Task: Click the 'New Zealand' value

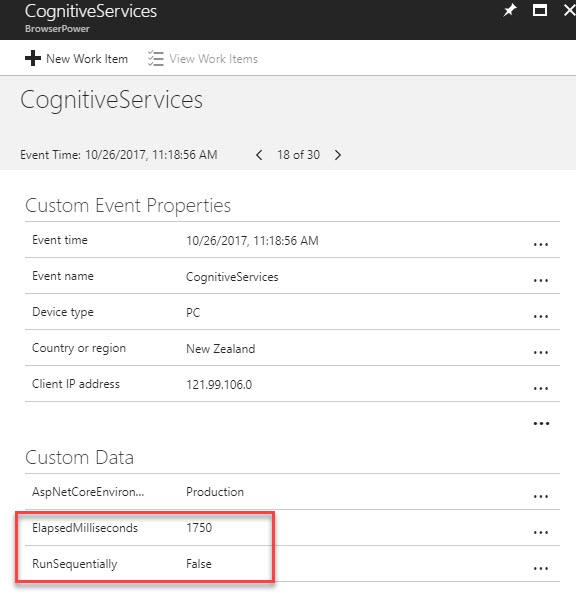Action: tap(221, 349)
